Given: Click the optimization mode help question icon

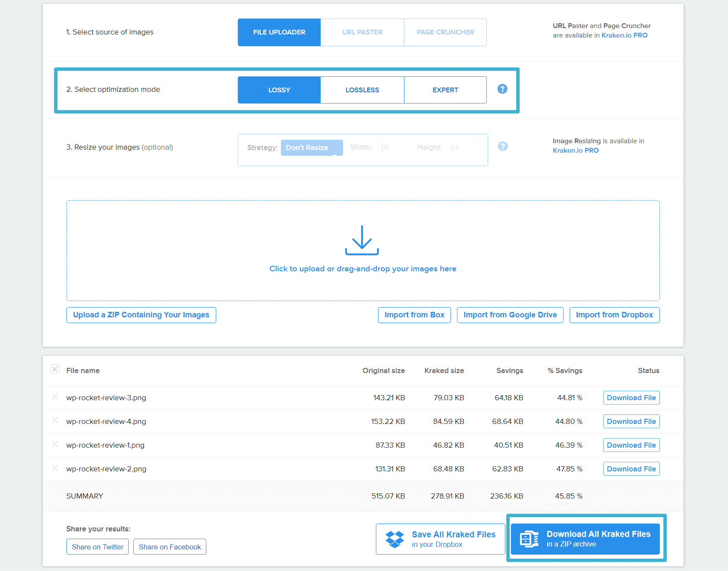Looking at the screenshot, I should (502, 89).
